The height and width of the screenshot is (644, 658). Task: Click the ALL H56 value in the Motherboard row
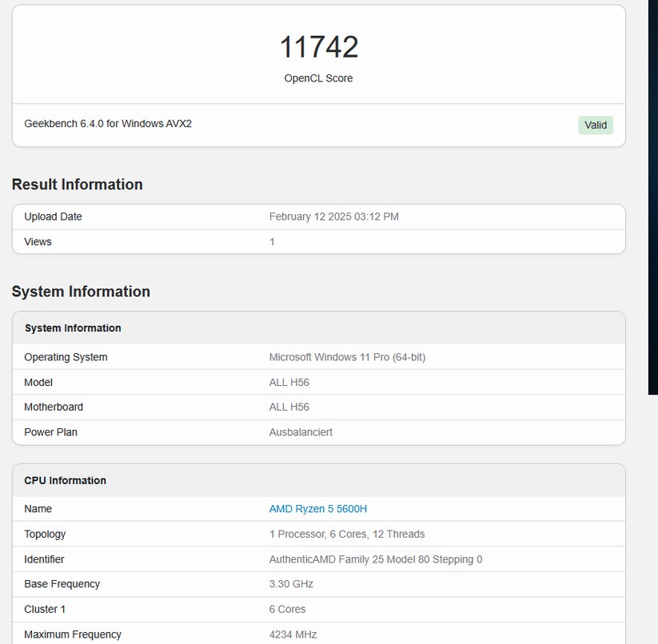click(x=289, y=407)
